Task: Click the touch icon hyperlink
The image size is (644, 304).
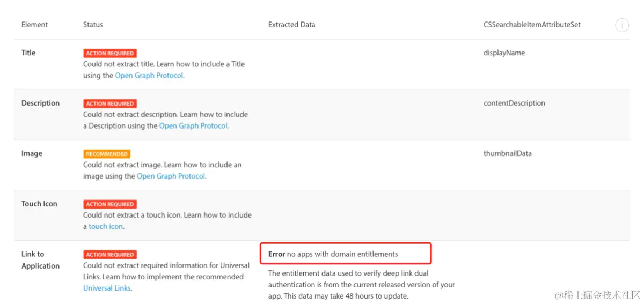Action: (x=106, y=227)
